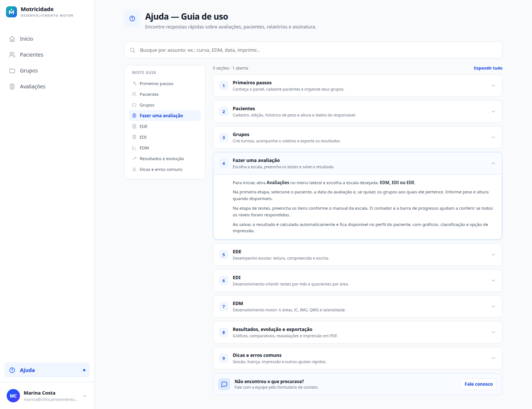Collapse the Fazer uma avaliação section chevron
Viewport: 532px width, 409px height.
(x=493, y=163)
